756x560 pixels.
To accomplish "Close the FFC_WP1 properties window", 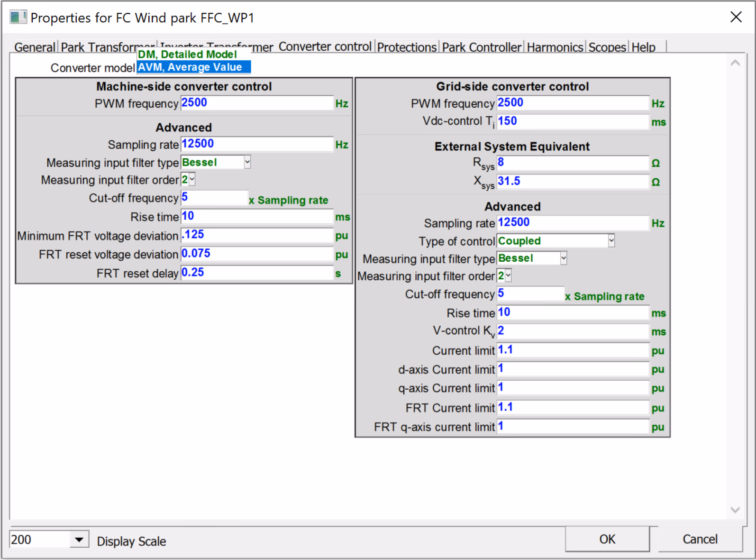I will (x=736, y=17).
